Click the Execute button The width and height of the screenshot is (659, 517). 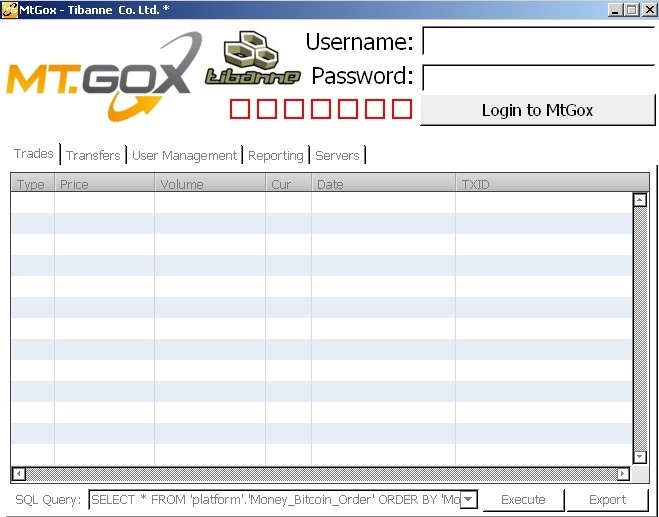point(523,499)
